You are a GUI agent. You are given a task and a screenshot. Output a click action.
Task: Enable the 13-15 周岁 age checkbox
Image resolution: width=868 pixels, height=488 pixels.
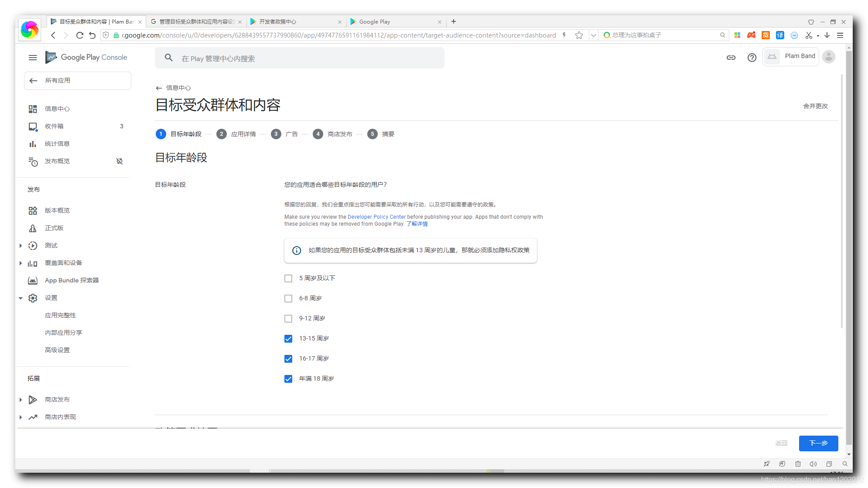point(289,338)
